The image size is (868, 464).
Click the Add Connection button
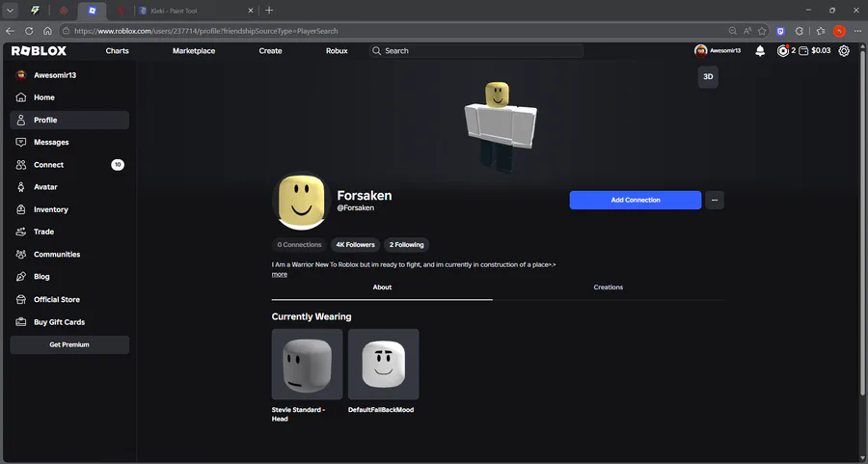pos(636,201)
